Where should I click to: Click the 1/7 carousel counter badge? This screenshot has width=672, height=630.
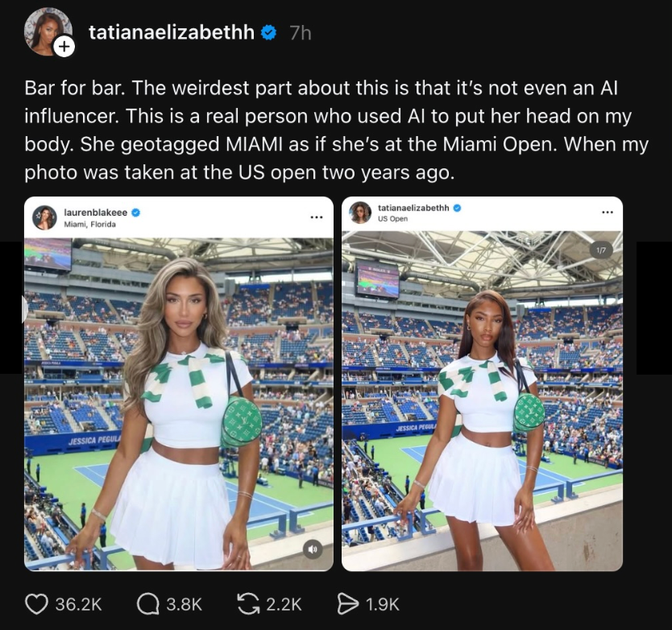600,251
